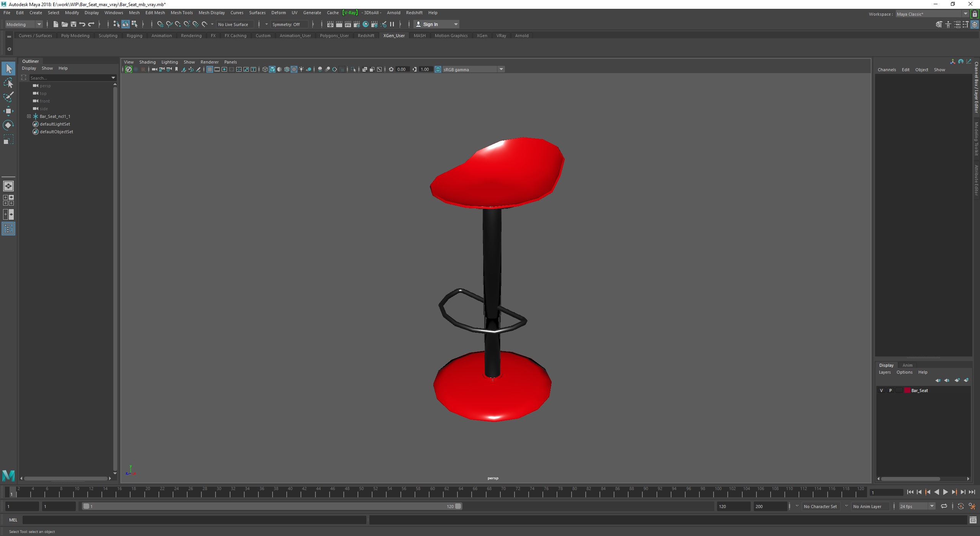Choose the Scale tool in toolbox
The image size is (980, 536).
8,139
